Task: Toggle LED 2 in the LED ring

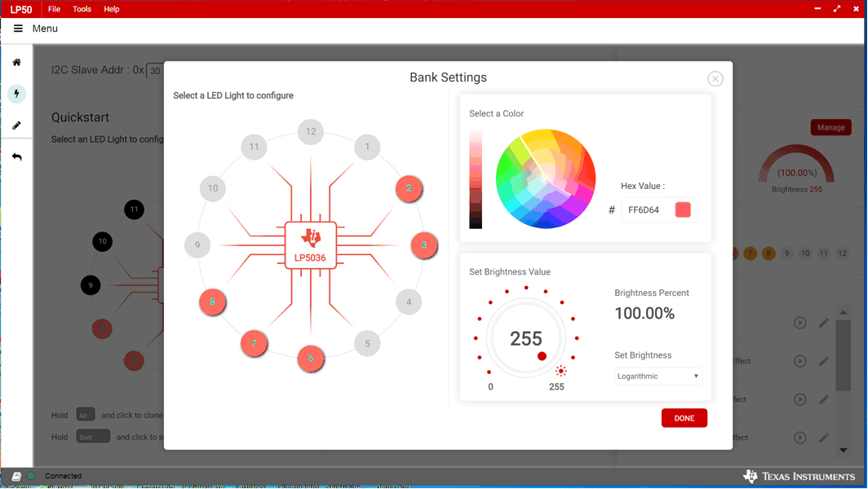Action: [409, 189]
